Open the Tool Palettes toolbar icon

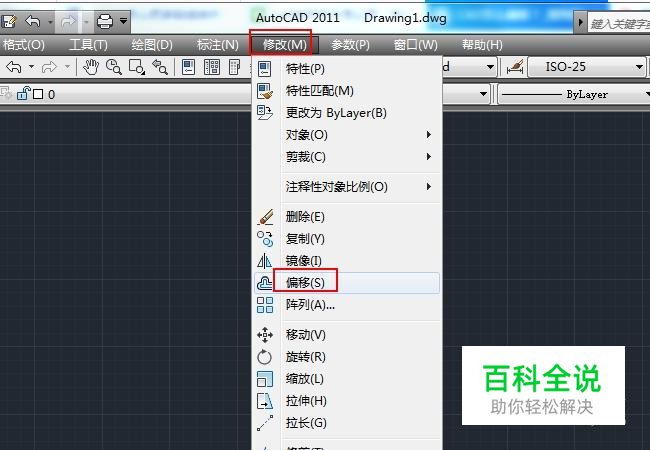point(235,67)
